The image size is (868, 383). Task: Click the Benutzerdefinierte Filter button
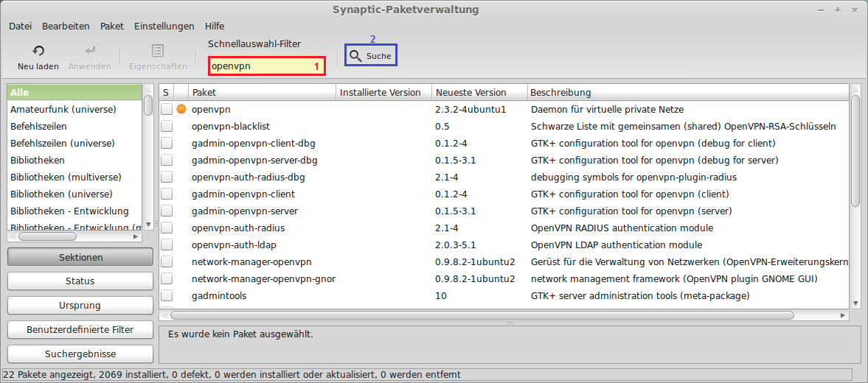pyautogui.click(x=80, y=330)
